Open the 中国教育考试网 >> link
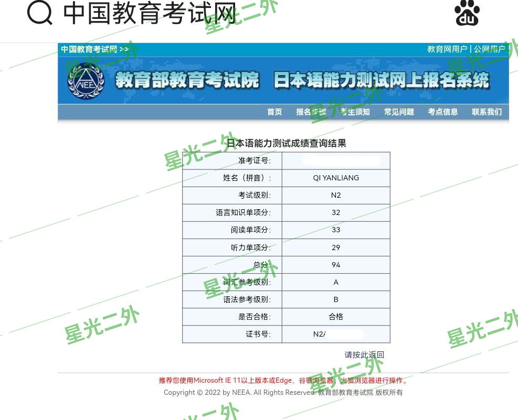Screen dimensions: 518x420 pos(95,49)
